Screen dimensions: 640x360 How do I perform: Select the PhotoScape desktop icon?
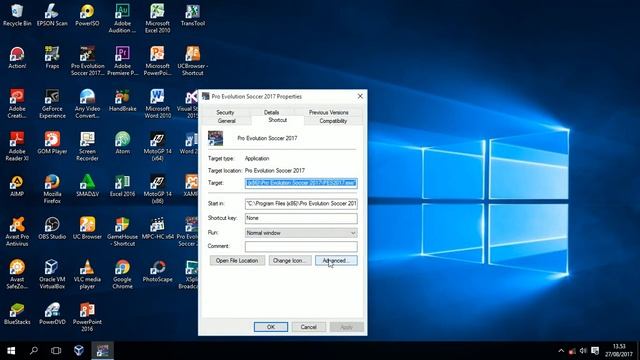coord(157,271)
